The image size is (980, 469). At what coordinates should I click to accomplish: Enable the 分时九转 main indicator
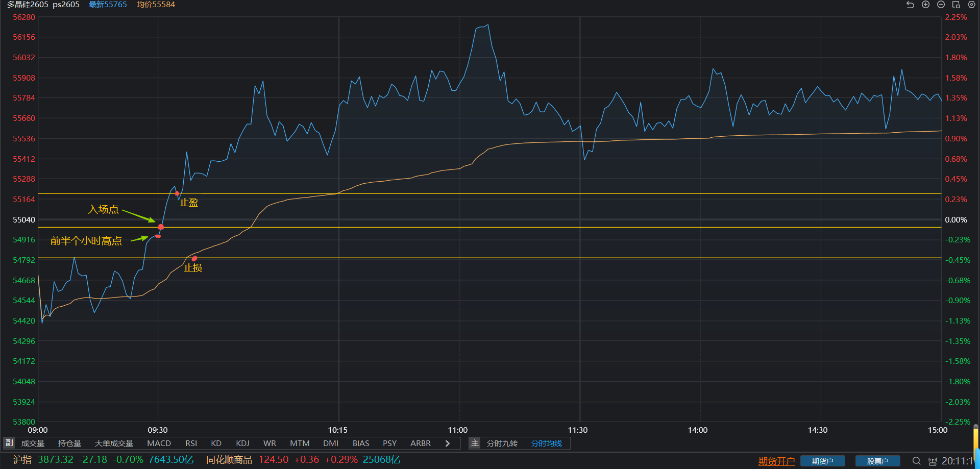[502, 443]
